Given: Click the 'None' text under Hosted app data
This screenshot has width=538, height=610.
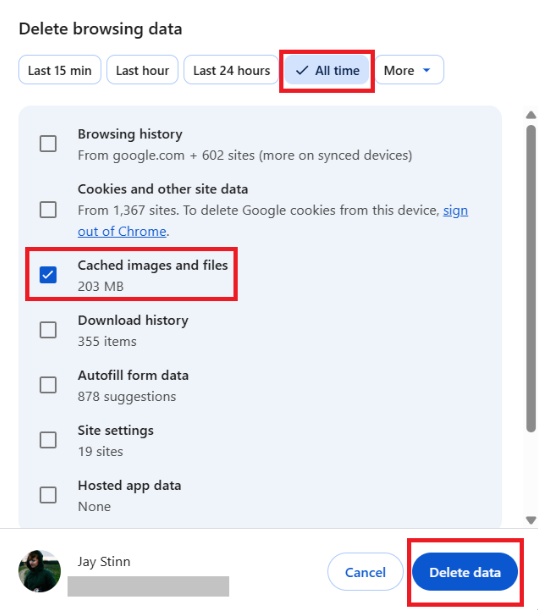Looking at the screenshot, I should pos(94,507).
